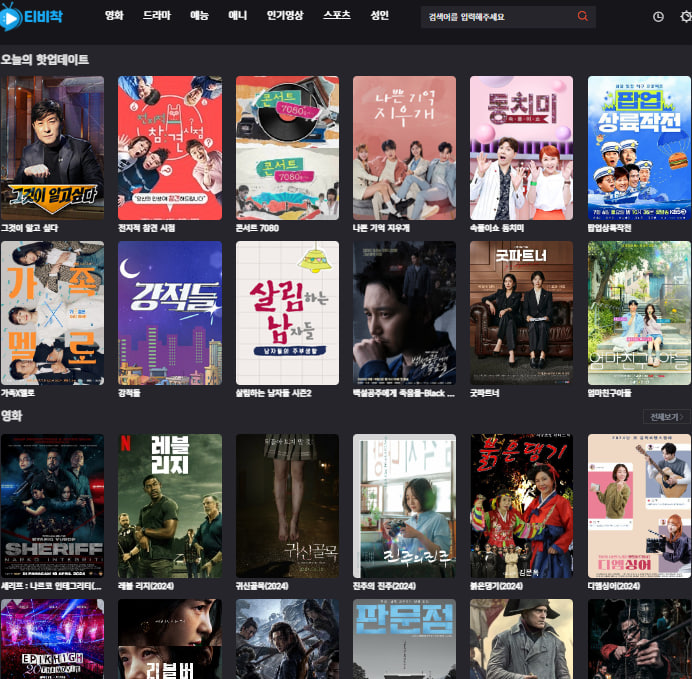Image resolution: width=692 pixels, height=679 pixels.
Task: Open 진주의 진주 movie poster
Action: coord(404,506)
